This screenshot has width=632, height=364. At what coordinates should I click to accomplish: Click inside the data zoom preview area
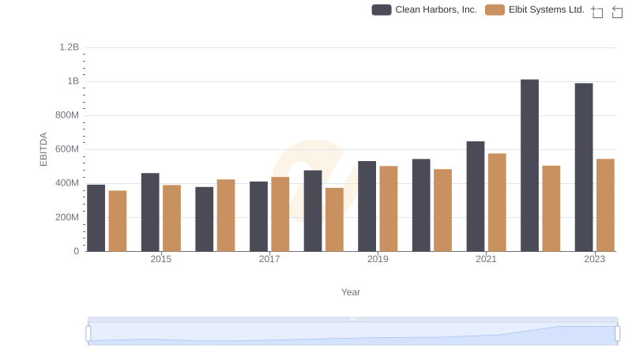[352, 333]
